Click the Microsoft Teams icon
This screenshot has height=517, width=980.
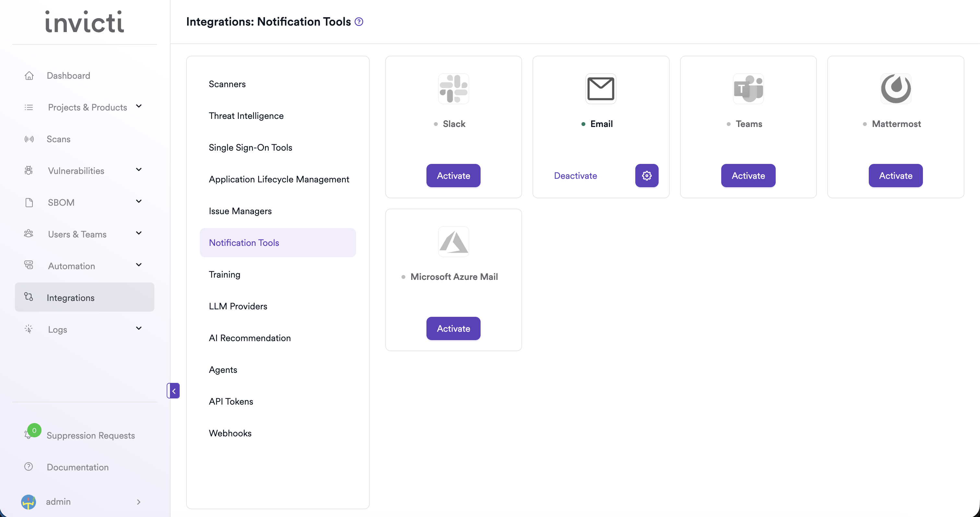click(x=748, y=88)
